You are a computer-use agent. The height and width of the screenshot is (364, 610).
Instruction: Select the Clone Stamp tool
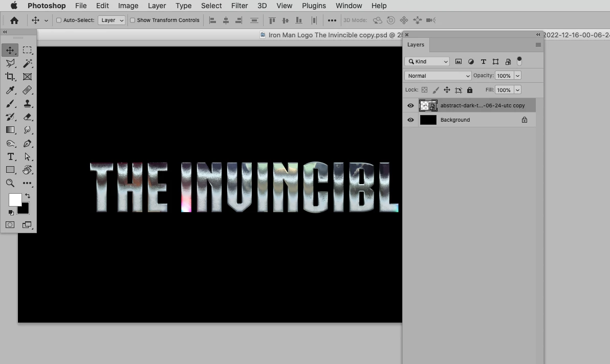pos(27,103)
